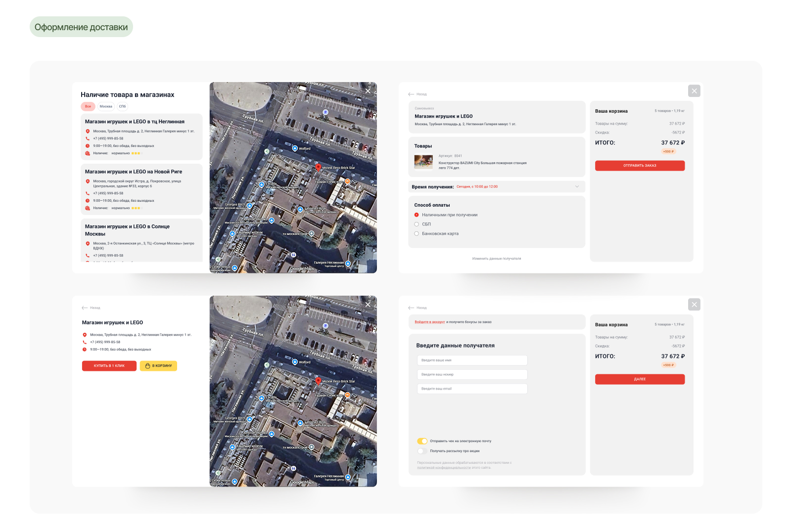Enable Получать рассылку про акции switch
The image size is (792, 532).
[x=422, y=451]
